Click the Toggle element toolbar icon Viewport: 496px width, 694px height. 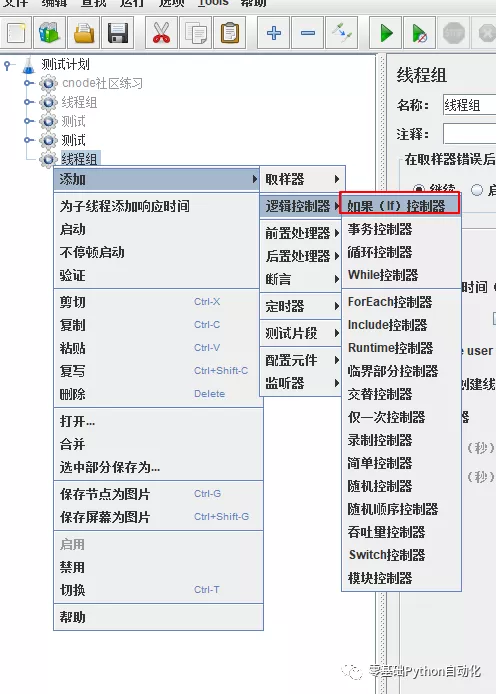[342, 33]
